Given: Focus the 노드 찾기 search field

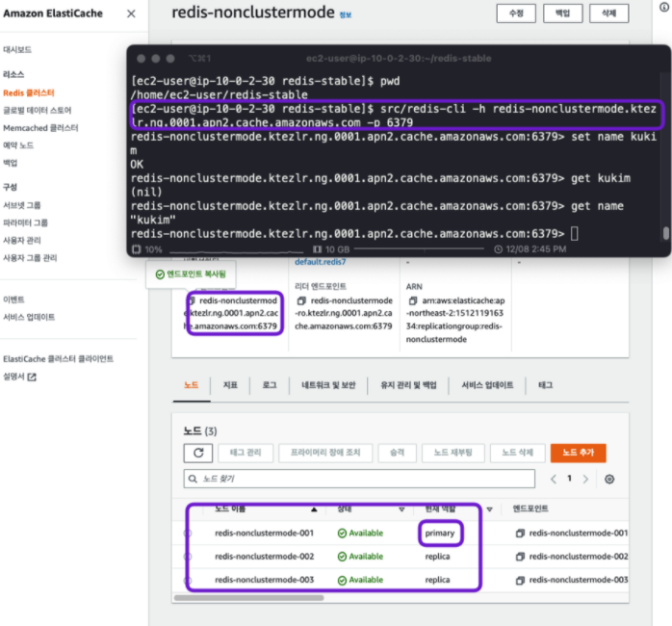Looking at the screenshot, I should [359, 479].
